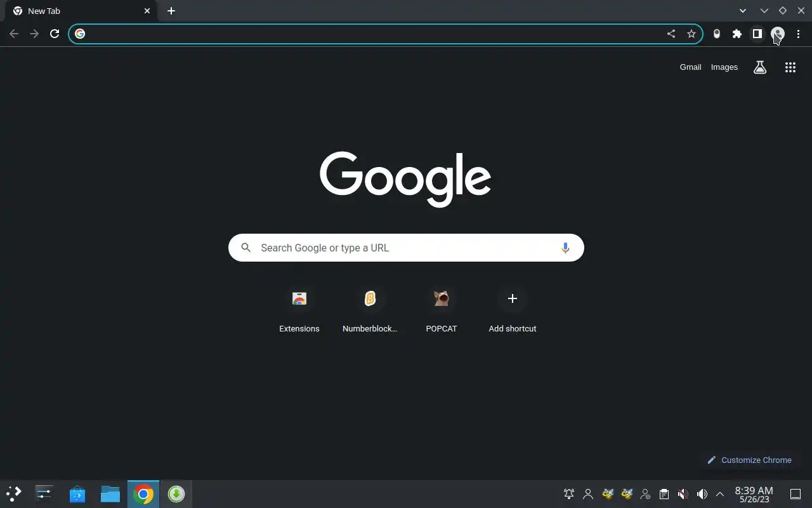Image resolution: width=812 pixels, height=508 pixels.
Task: Open the green download app in taskbar
Action: pos(176,494)
